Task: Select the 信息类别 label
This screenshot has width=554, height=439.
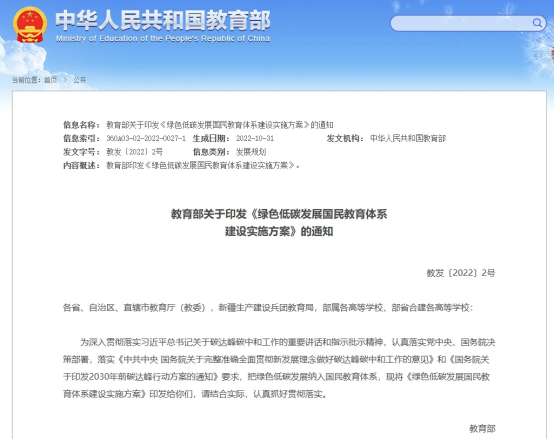Action: click(x=211, y=152)
